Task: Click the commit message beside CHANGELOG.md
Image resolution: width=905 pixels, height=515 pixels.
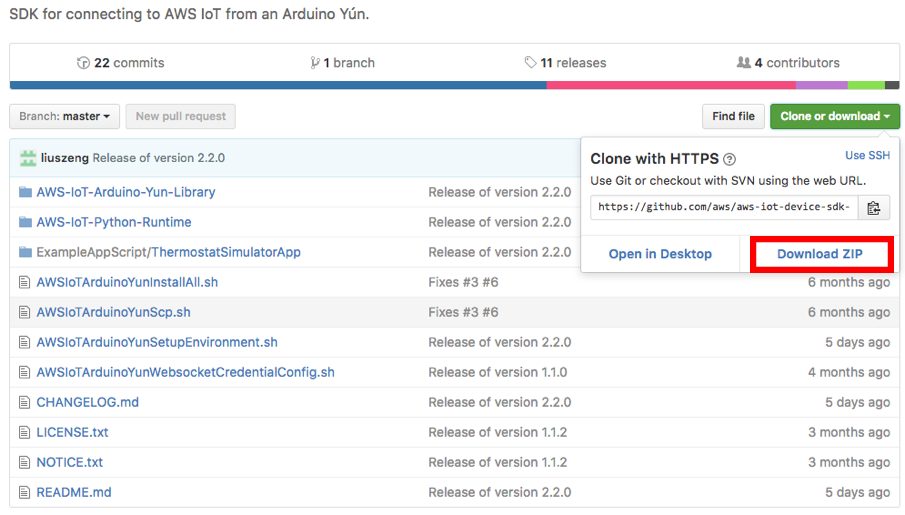Action: (x=499, y=402)
